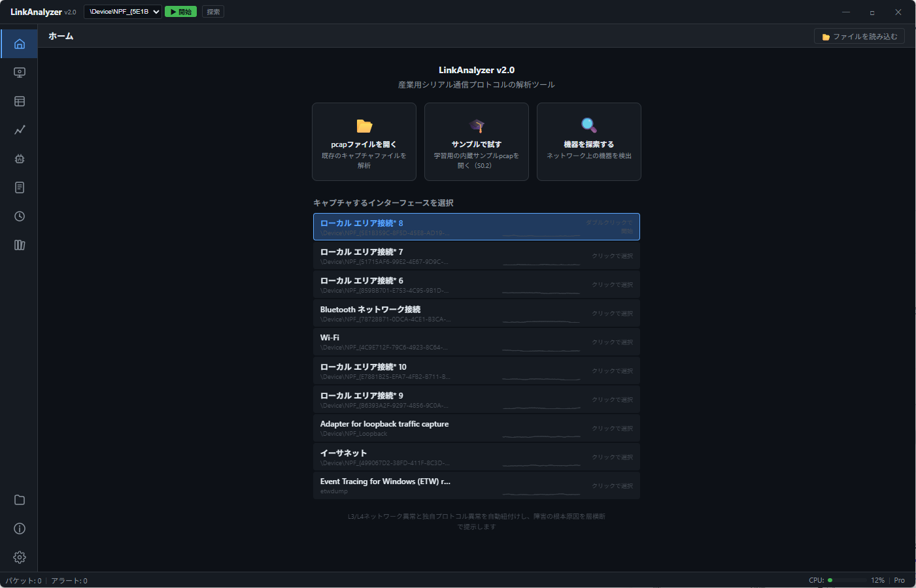Viewport: 916px width, 588px height.
Task: Select interface ローカル エリア接続* 9
Action: click(477, 399)
